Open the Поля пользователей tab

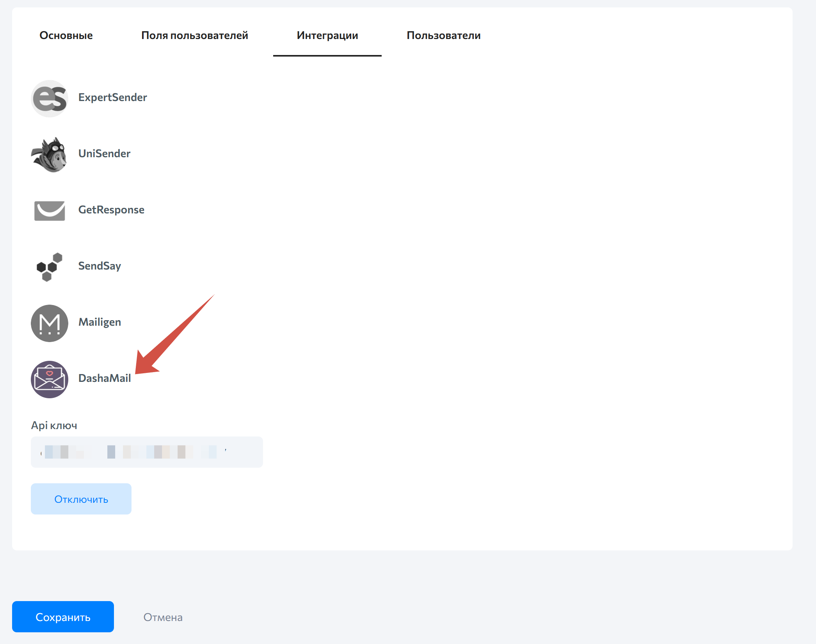click(x=195, y=35)
